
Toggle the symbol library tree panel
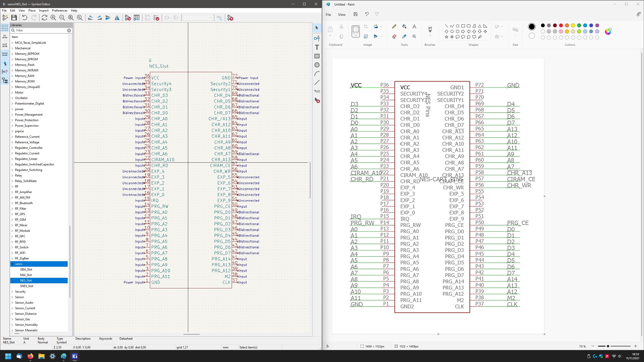point(5,81)
